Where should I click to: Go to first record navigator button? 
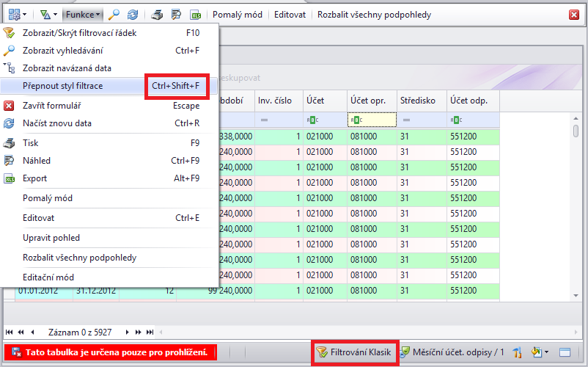point(10,332)
